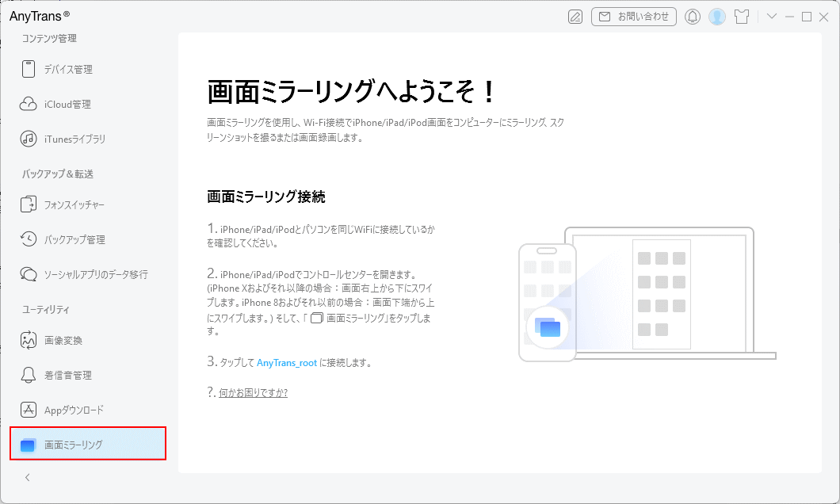Click the AnyTrans logo text
The height and width of the screenshot is (504, 840).
pos(40,16)
